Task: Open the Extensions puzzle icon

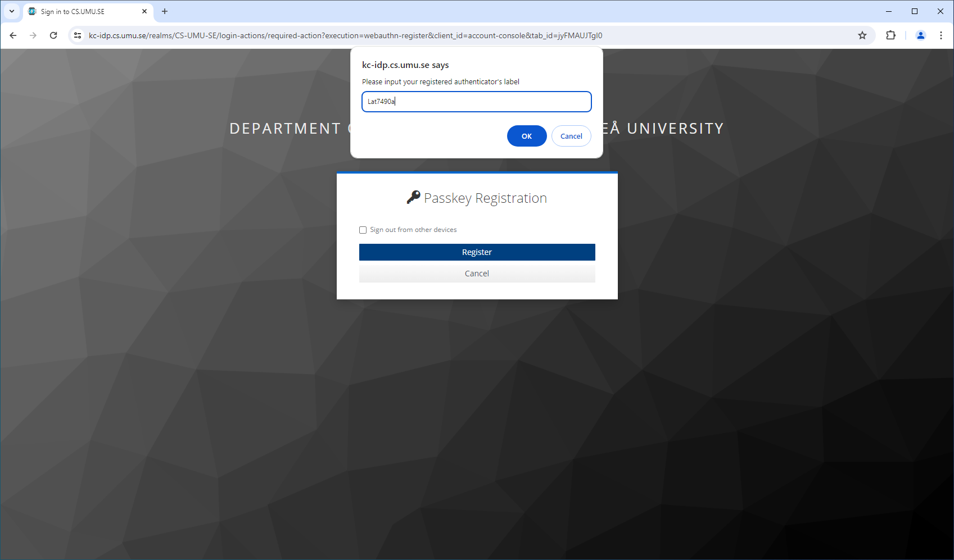Action: click(x=890, y=35)
